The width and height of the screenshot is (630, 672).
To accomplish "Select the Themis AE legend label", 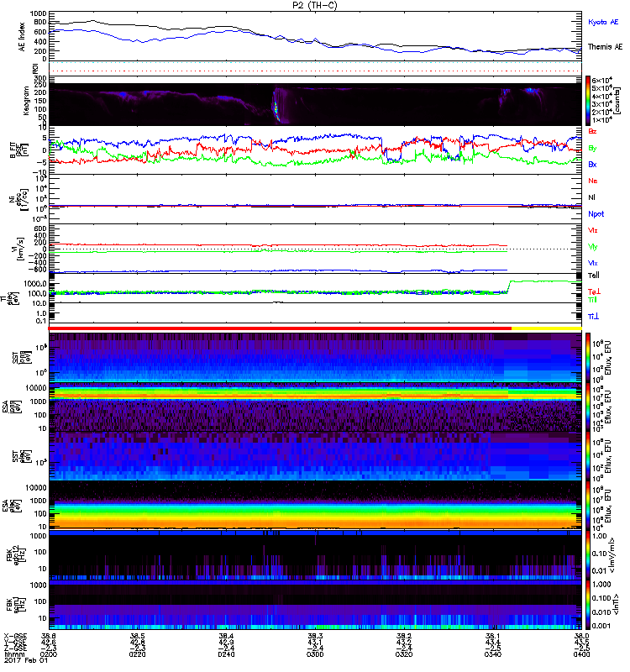I will click(605, 47).
